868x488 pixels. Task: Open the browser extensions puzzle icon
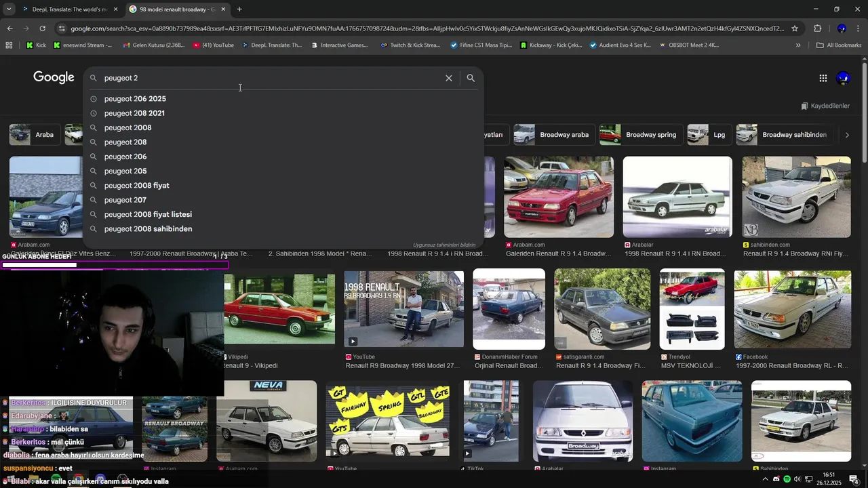pos(817,28)
